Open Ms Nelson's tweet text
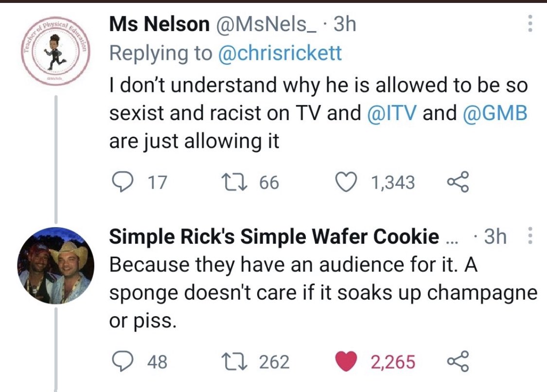The height and width of the screenshot is (392, 547). point(318,113)
